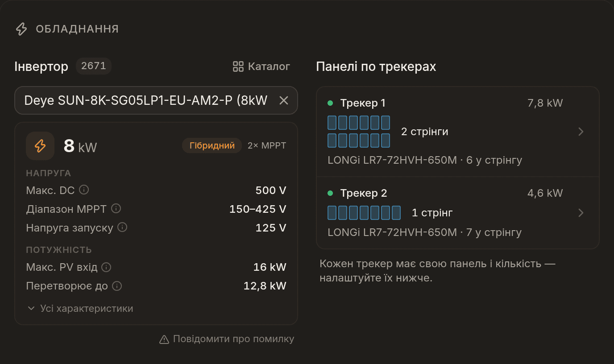Click the Трекер 1 panel strings thumbnail
Image resolution: width=614 pixels, height=364 pixels.
(359, 132)
